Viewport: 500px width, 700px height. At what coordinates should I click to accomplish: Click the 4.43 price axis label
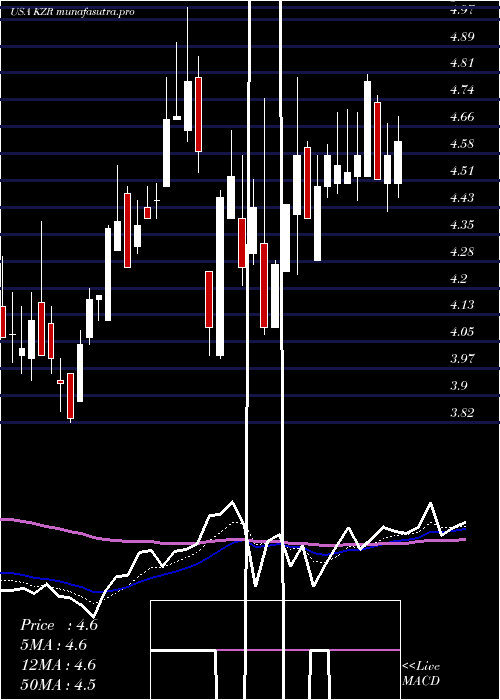tap(462, 197)
